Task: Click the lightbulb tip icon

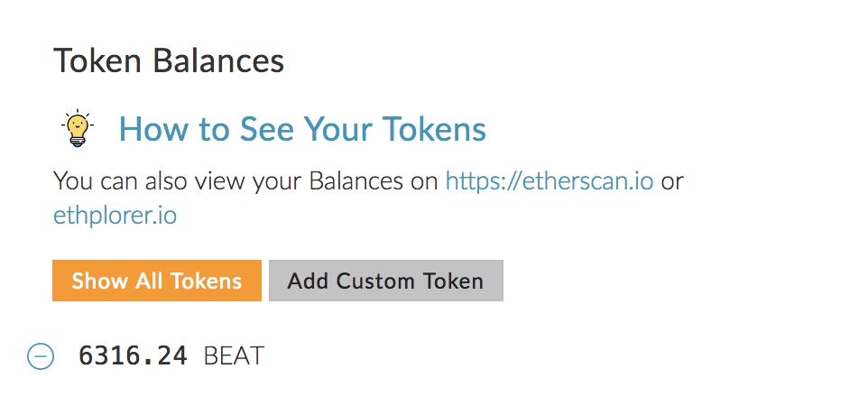Action: coord(78,128)
